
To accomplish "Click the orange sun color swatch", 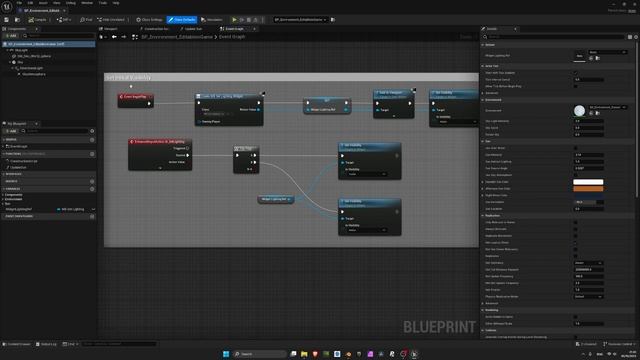I will click(x=588, y=189).
